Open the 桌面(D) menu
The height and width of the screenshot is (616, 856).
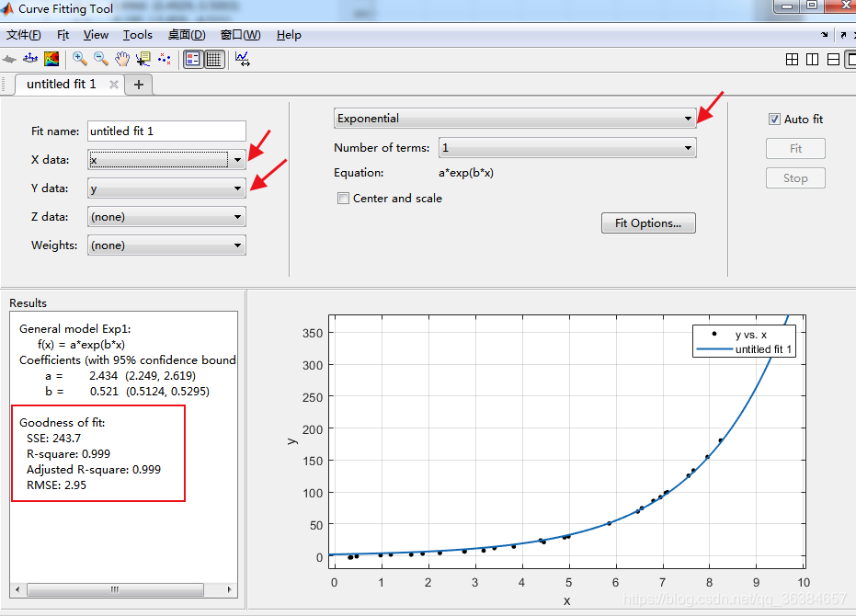187,35
